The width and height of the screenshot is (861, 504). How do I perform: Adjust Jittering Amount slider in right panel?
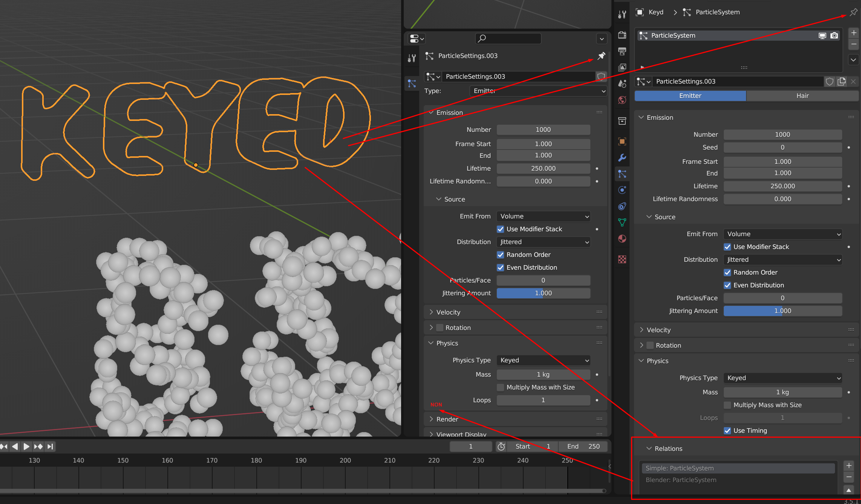click(x=783, y=311)
